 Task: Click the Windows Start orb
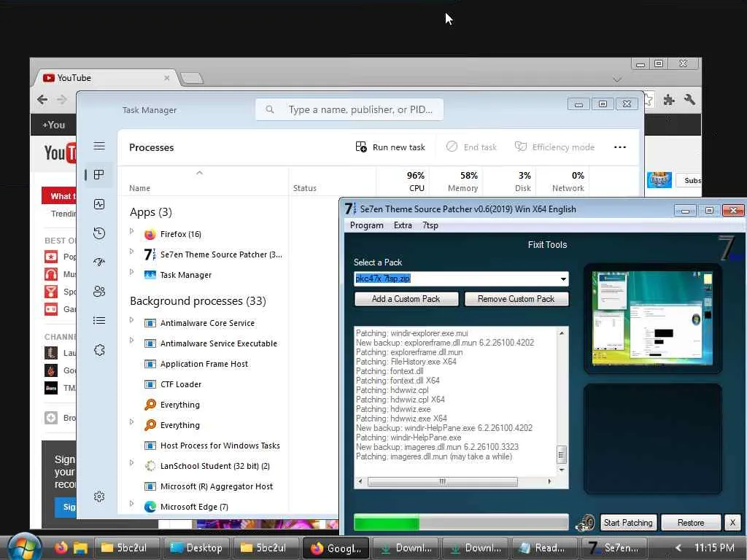pos(23,547)
